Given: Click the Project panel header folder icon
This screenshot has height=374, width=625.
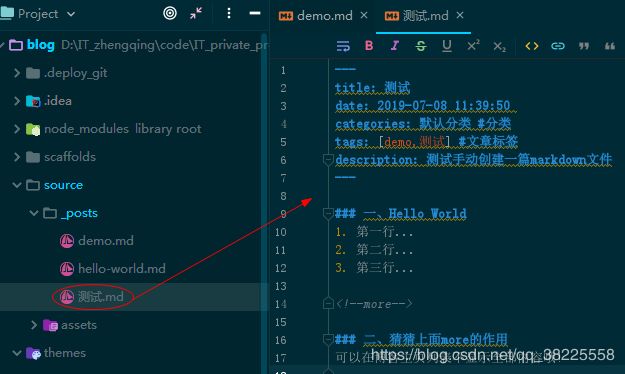Looking at the screenshot, I should coord(7,14).
